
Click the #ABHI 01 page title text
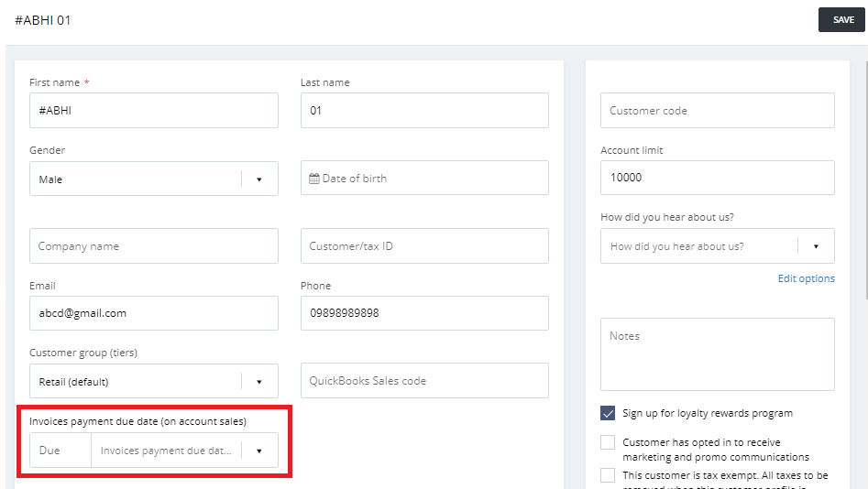pyautogui.click(x=43, y=20)
